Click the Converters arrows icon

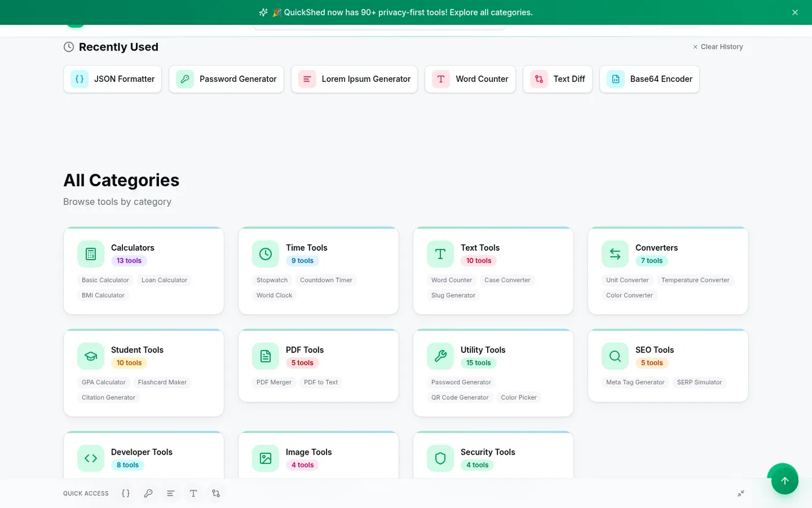(615, 254)
